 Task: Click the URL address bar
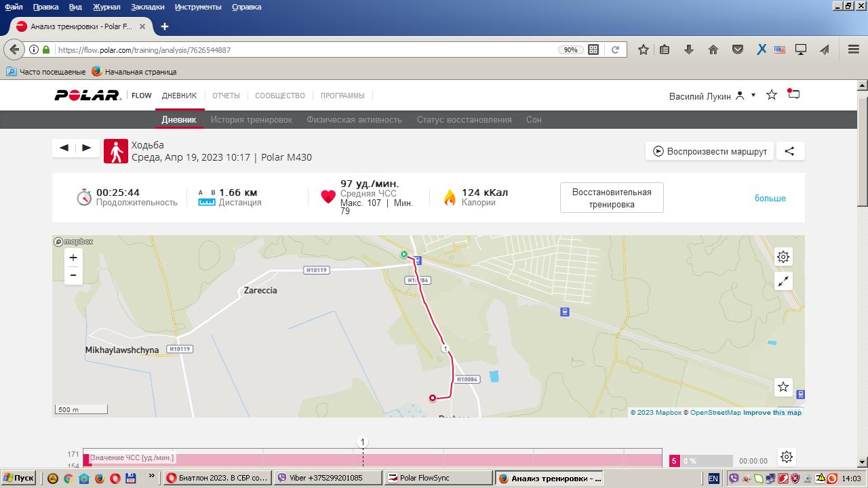pos(305,49)
